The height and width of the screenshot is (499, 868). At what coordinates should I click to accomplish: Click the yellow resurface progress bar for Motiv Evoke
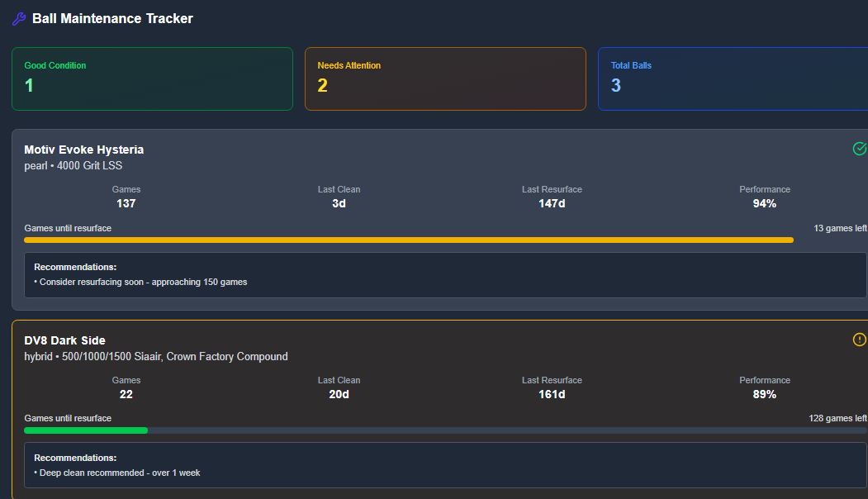(409, 240)
